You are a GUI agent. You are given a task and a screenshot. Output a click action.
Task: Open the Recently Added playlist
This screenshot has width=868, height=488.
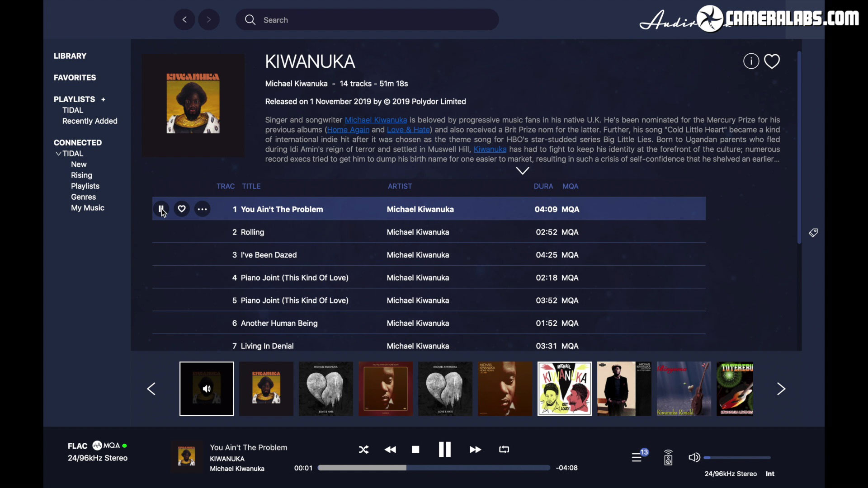90,121
